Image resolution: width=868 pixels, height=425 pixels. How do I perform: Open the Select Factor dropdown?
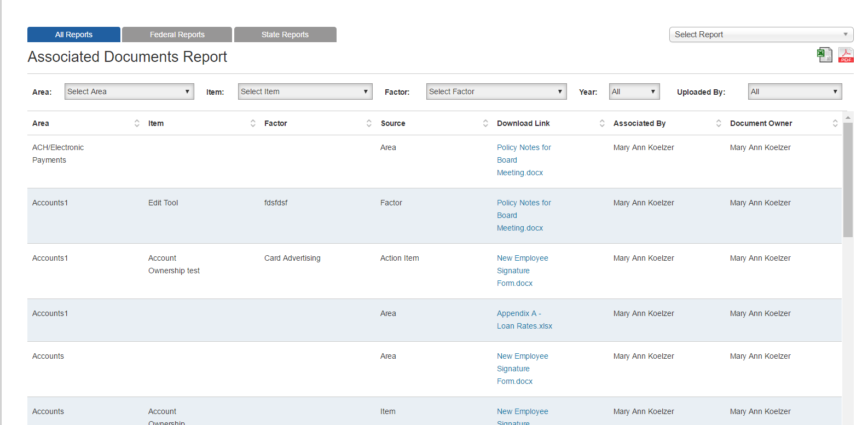click(496, 91)
